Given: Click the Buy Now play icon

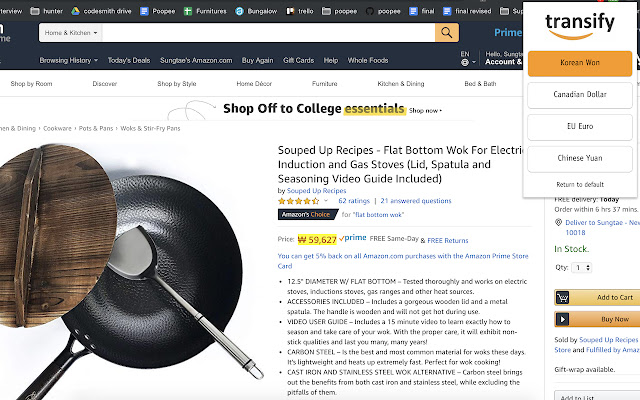Looking at the screenshot, I should (x=562, y=319).
